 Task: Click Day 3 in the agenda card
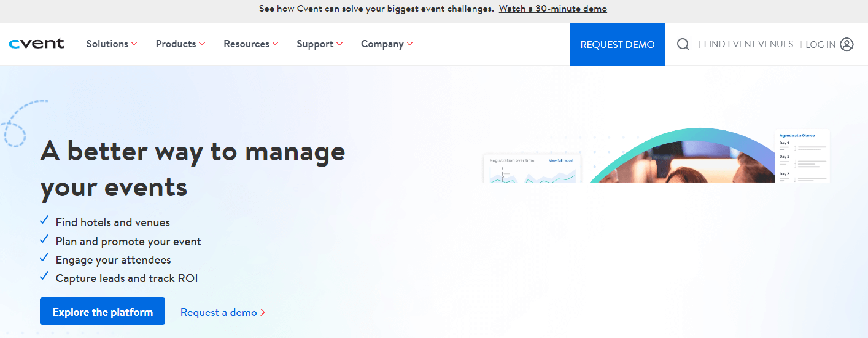click(x=784, y=174)
